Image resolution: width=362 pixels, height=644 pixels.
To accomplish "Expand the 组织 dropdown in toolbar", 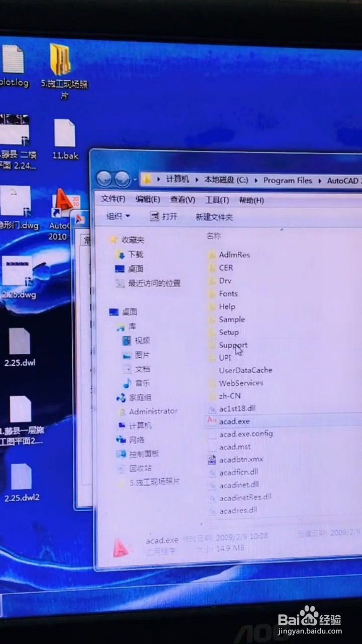I will pos(118,216).
